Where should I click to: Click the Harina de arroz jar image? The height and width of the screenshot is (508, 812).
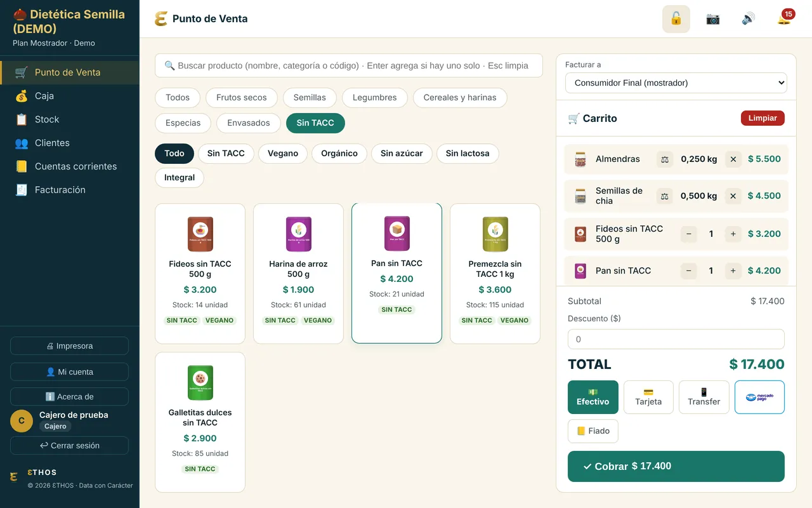(x=298, y=234)
